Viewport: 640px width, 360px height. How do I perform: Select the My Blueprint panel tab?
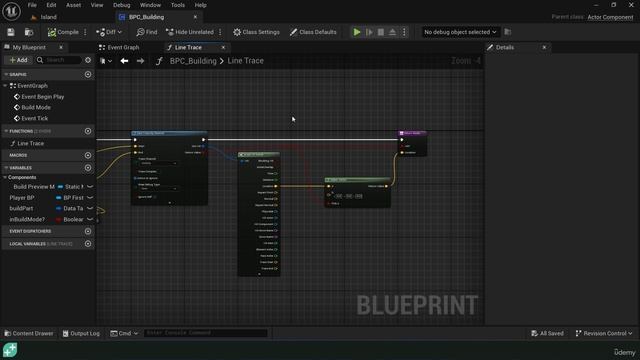(x=29, y=47)
